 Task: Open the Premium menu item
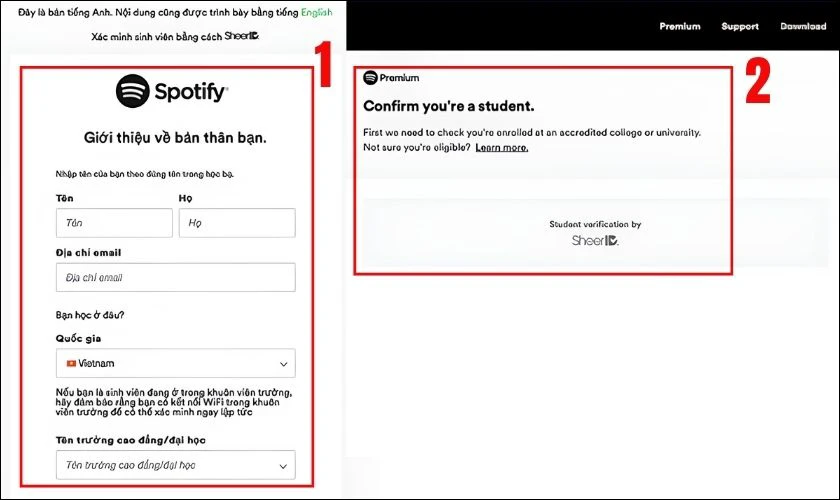click(x=680, y=26)
